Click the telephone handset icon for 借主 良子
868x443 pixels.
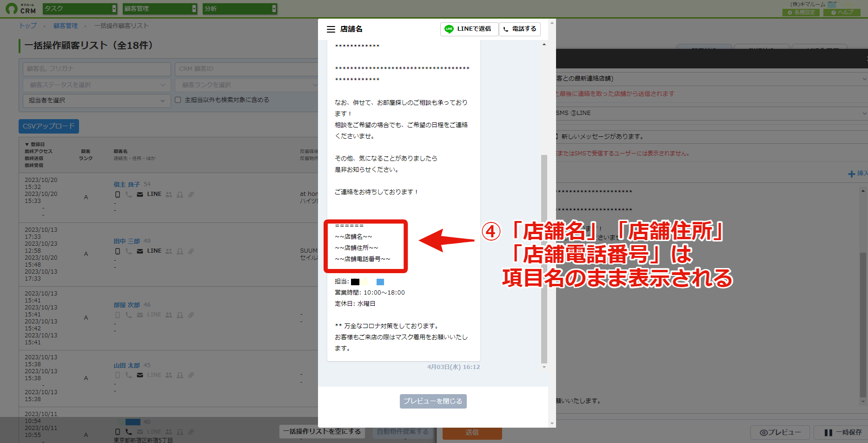click(x=129, y=195)
